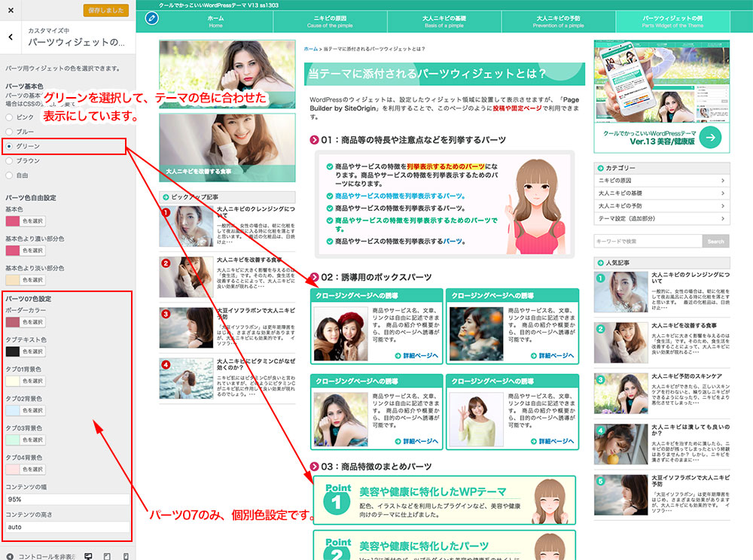This screenshot has width=753, height=560.
Task: Pick the タブ04背景色 swatch
Action: point(13,469)
